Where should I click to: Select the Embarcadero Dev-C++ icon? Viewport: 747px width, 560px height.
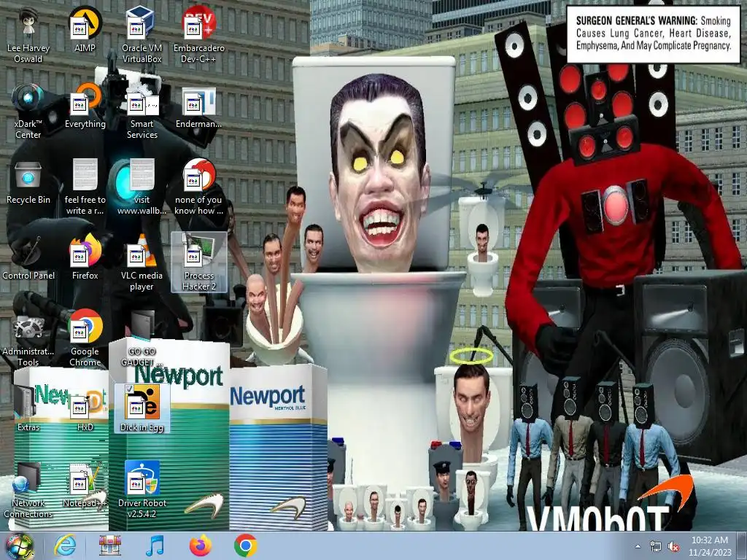click(x=198, y=34)
